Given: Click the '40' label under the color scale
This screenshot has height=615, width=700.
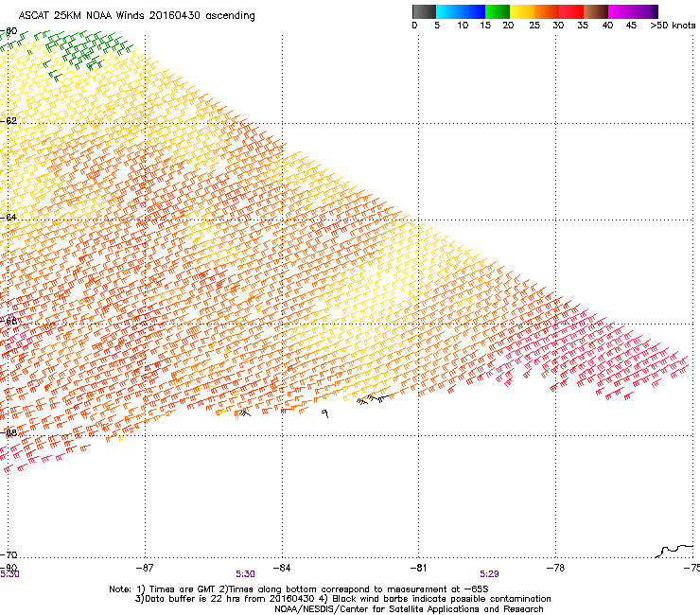Looking at the screenshot, I should point(607,26).
